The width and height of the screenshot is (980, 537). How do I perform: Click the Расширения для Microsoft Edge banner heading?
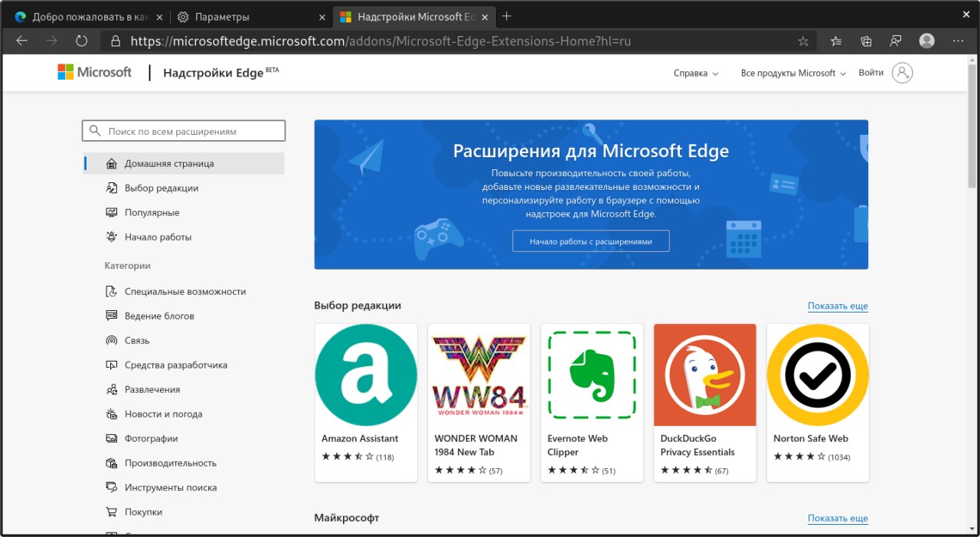pos(591,150)
